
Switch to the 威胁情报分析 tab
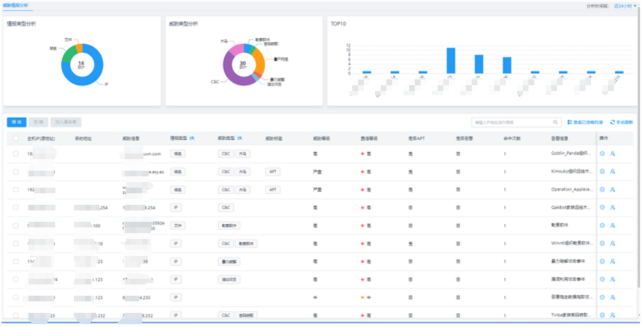point(15,5)
